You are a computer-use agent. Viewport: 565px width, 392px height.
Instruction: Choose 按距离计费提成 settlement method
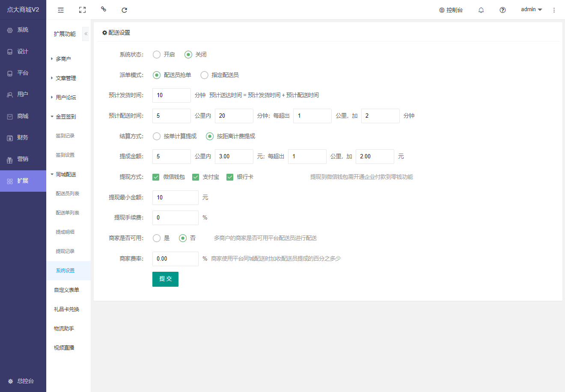(x=230, y=136)
